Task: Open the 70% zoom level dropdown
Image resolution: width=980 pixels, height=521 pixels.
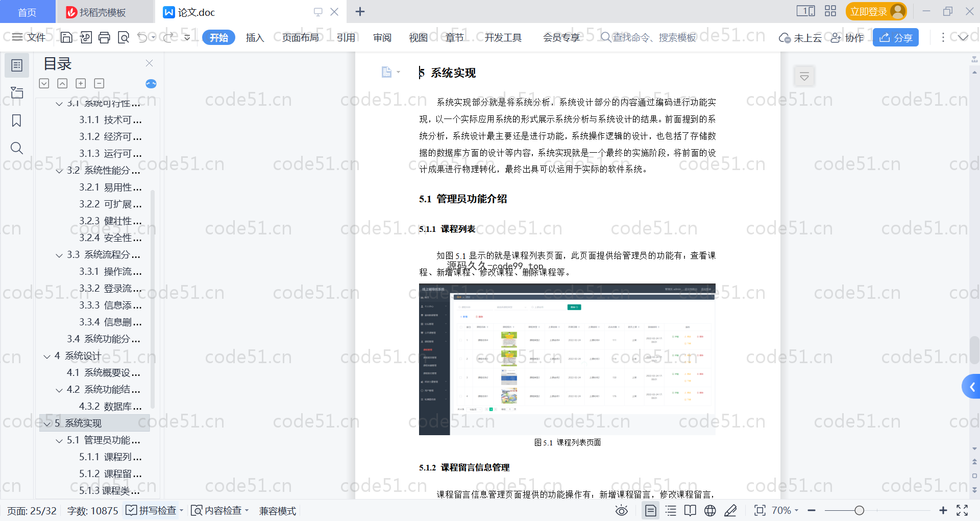Action: point(785,510)
